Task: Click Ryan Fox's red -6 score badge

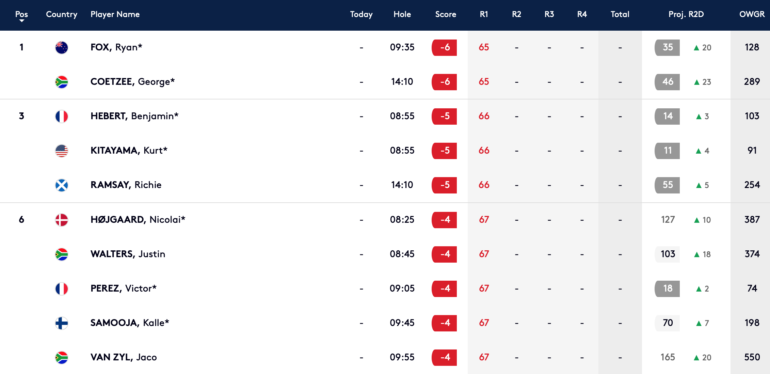Action: tap(444, 48)
